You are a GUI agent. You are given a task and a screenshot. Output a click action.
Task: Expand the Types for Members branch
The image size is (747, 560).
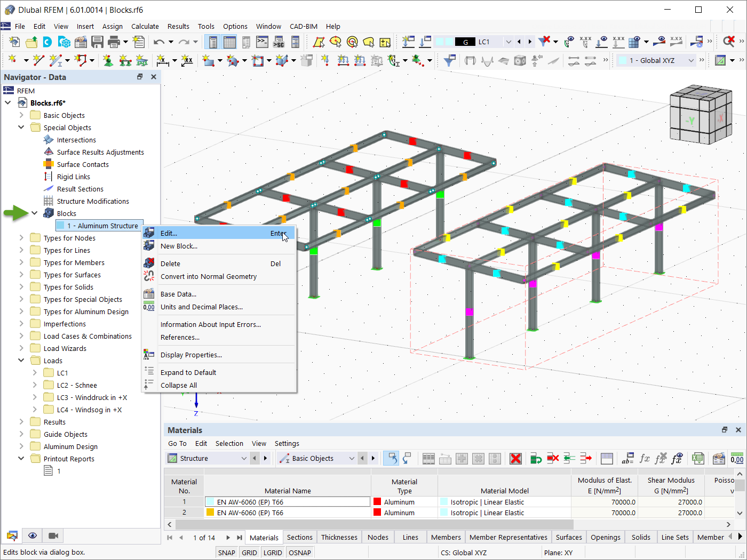point(21,262)
